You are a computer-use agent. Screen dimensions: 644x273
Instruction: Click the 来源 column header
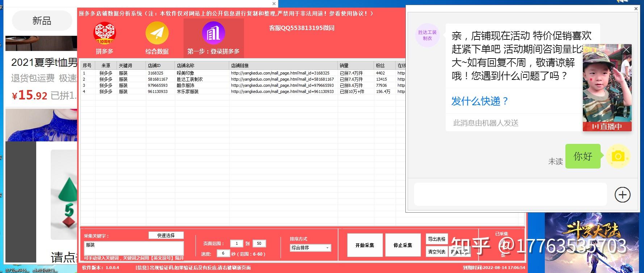[x=106, y=65]
